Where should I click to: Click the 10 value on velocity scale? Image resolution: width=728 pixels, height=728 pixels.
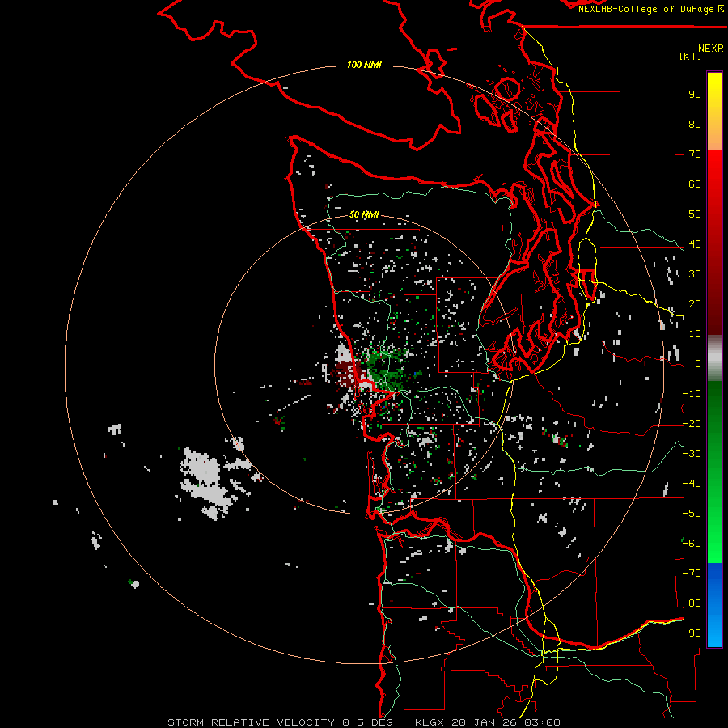tap(695, 334)
